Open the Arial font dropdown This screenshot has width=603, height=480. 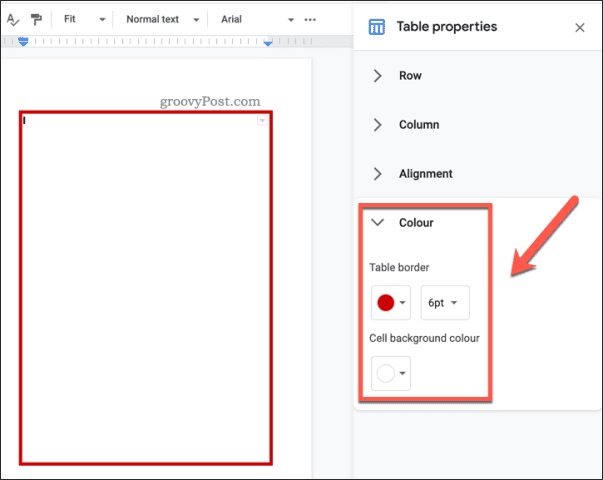click(x=257, y=19)
